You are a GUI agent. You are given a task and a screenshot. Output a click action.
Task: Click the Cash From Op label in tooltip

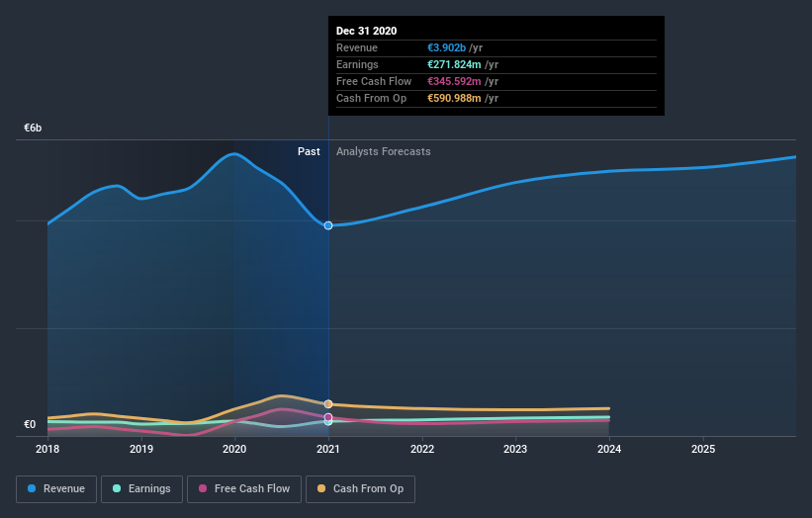pos(371,98)
